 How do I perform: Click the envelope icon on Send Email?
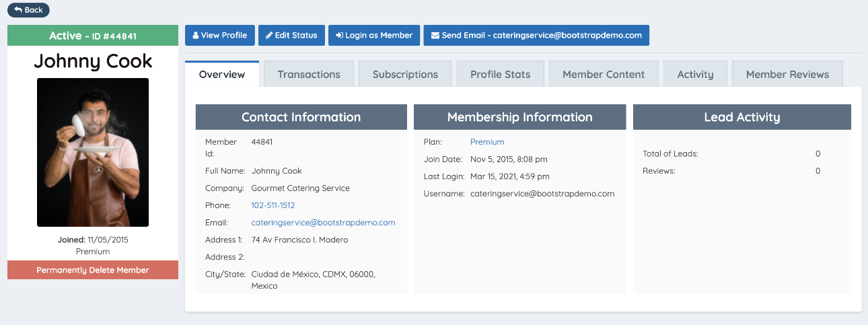click(x=435, y=36)
